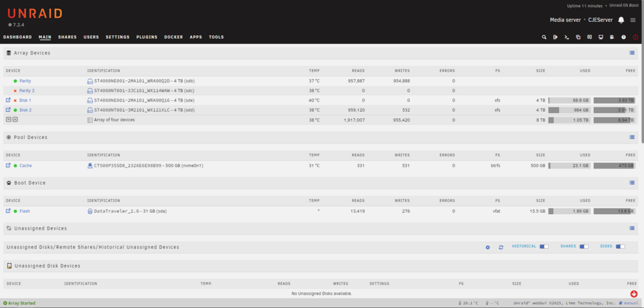Viewport: 644px width, 308px height.
Task: Toggle Unassigned Devices view list icon
Action: pyautogui.click(x=632, y=228)
